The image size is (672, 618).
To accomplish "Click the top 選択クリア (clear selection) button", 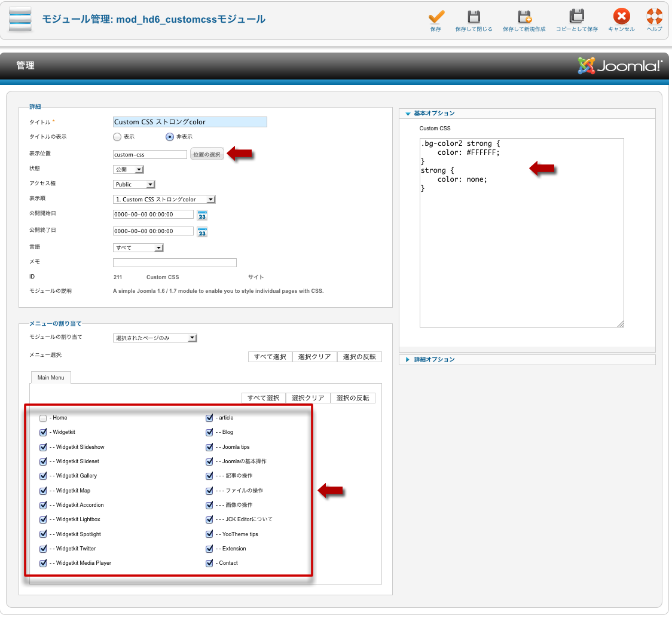I will (314, 357).
